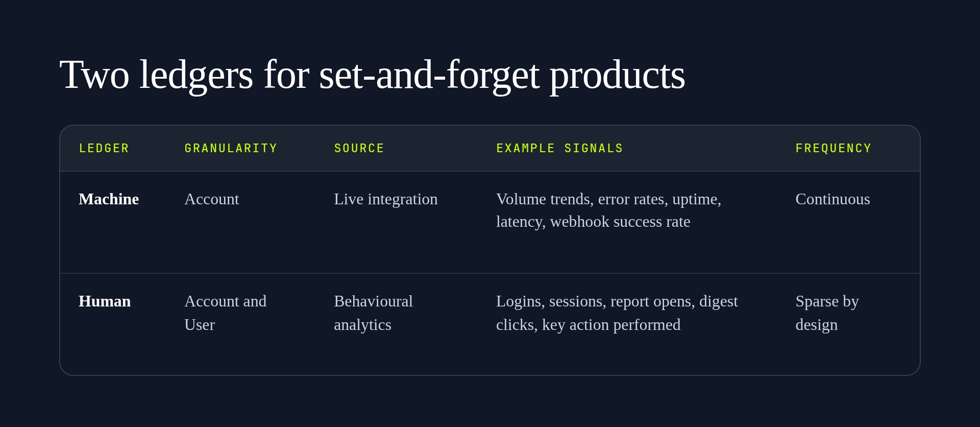Screen dimensions: 980x427
Task: Click the Behavioural analytics source cell
Action: [373, 313]
